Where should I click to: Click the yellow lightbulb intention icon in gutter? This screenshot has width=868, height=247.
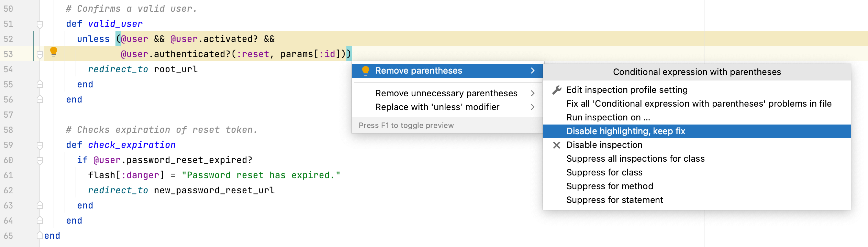pyautogui.click(x=53, y=52)
